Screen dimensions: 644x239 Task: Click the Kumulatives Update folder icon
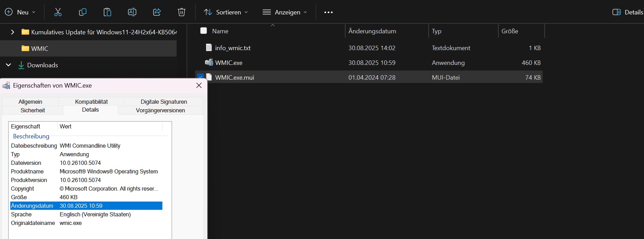[25, 32]
